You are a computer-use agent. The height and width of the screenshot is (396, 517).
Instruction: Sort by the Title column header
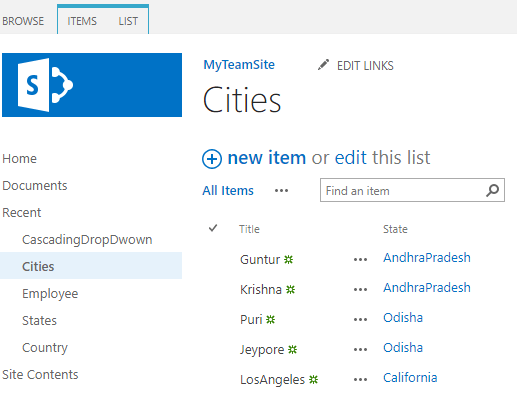pyautogui.click(x=249, y=229)
